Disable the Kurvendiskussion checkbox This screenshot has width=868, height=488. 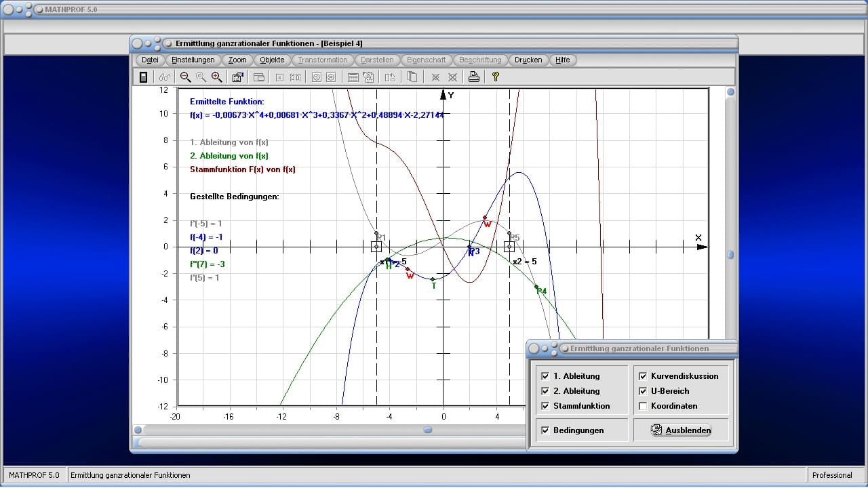tap(643, 376)
